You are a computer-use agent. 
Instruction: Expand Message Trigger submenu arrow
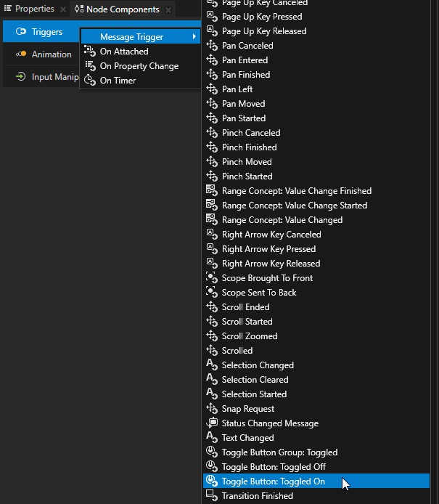tap(194, 36)
